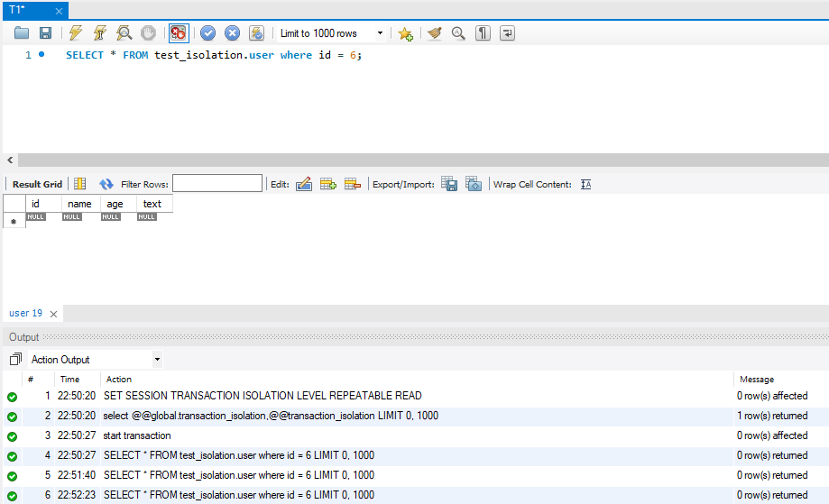Select output row at 22:50:27 SELECT query

[416, 455]
